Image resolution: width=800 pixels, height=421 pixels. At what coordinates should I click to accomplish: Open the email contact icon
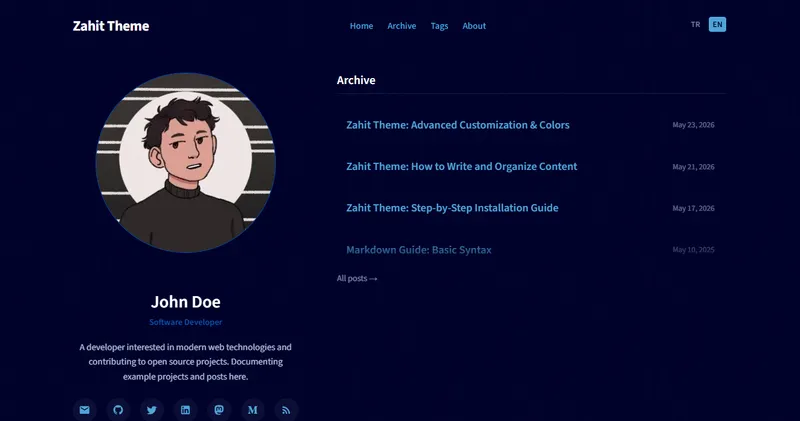85,410
